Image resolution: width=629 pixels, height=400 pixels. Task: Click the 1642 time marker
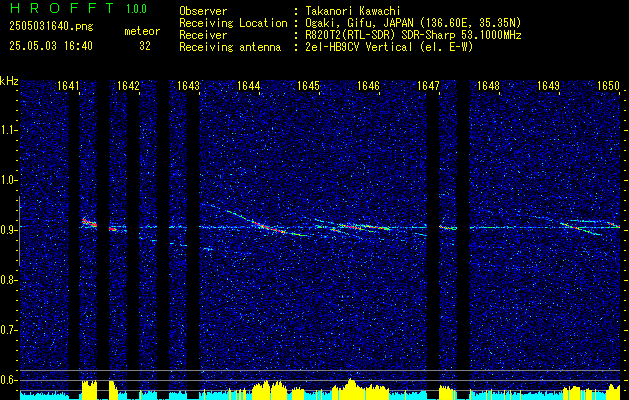click(128, 85)
